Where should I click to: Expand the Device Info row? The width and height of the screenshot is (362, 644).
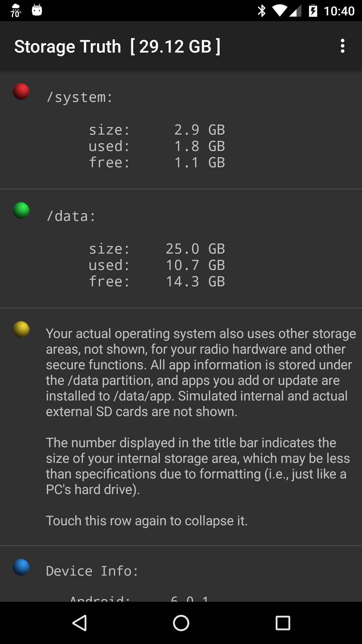[x=181, y=574]
